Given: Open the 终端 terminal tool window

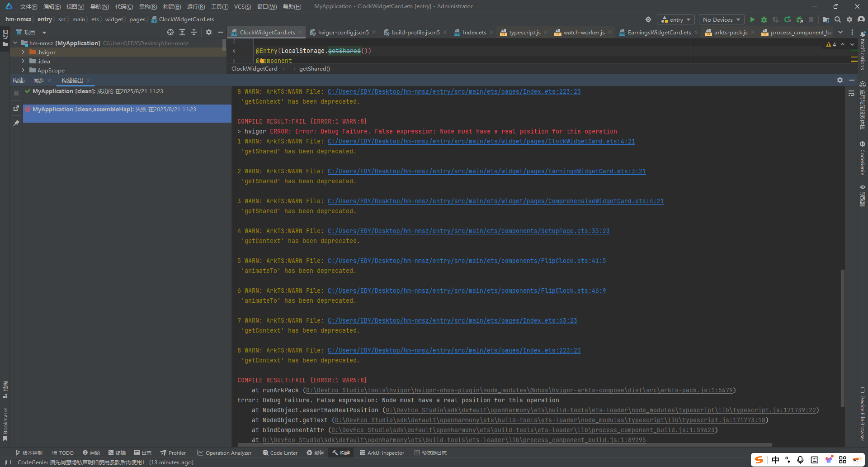Looking at the screenshot, I should pyautogui.click(x=117, y=453).
